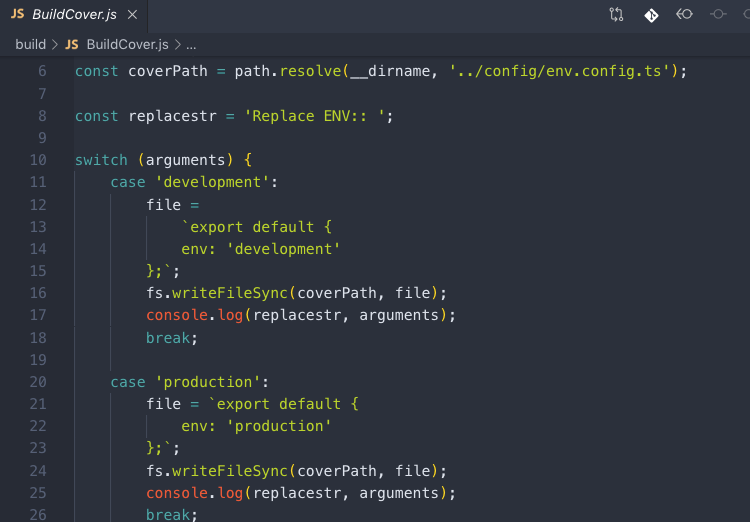Screen dimensions: 750x522
Task: Click line number 20 in the gutter
Action: pyautogui.click(x=38, y=382)
